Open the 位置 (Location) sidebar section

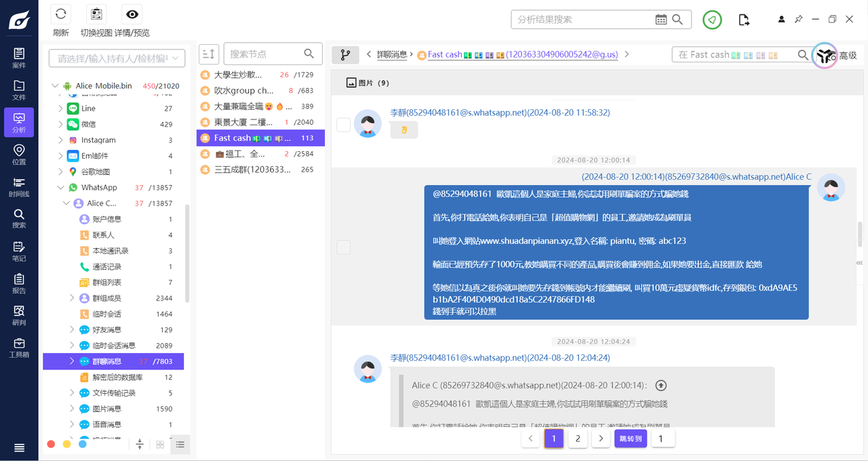tap(19, 155)
